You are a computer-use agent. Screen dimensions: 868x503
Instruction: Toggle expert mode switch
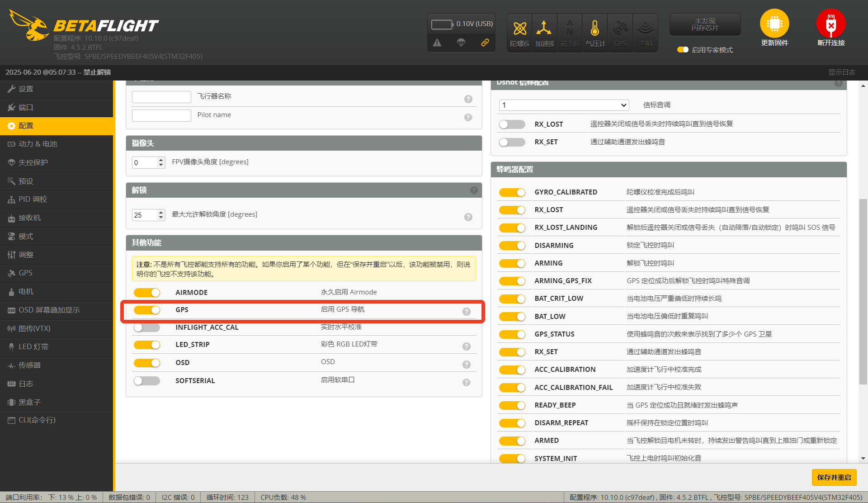(683, 50)
